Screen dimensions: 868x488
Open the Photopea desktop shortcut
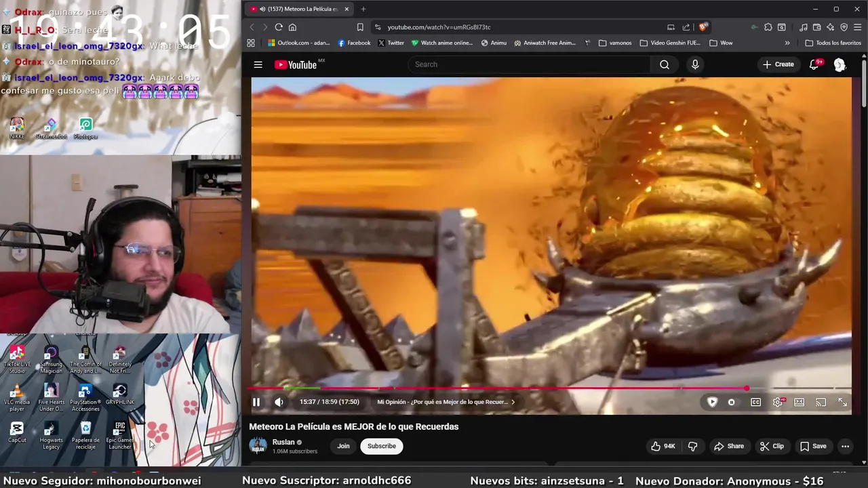coord(85,128)
